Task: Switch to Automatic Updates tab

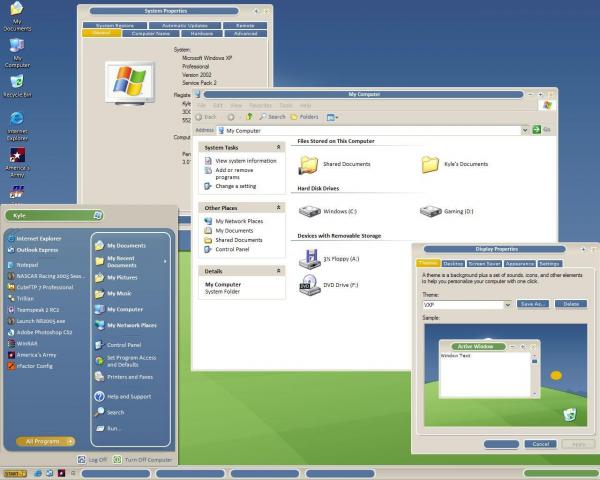Action: (x=185, y=25)
